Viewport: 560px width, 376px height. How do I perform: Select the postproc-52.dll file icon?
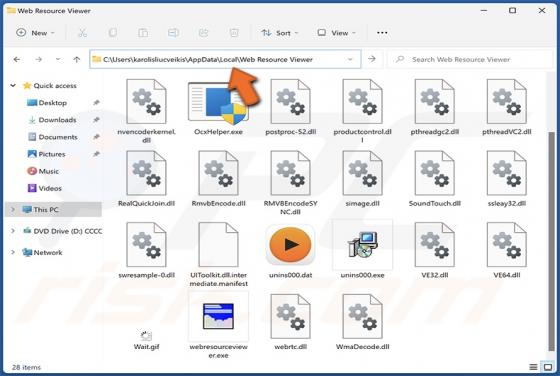pyautogui.click(x=290, y=102)
